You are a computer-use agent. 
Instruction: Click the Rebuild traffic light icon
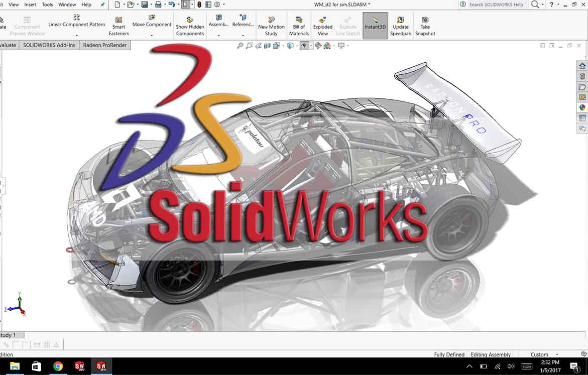coord(199,5)
